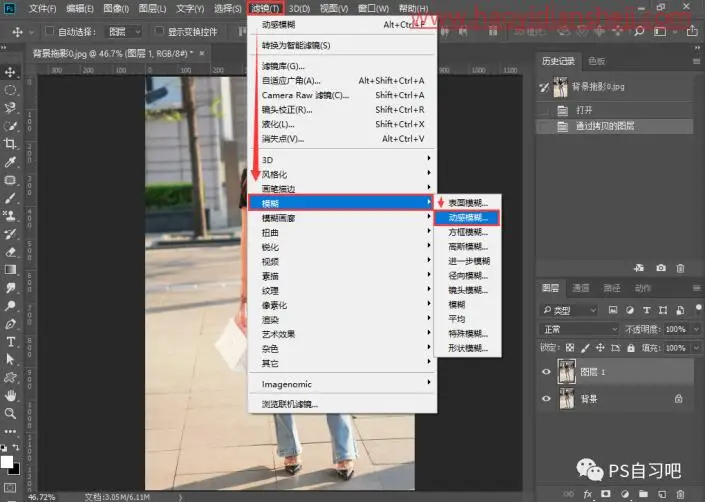Open the Edit Toolbar three-dots button
Screen dimensions: 705x502
pyautogui.click(x=10, y=431)
